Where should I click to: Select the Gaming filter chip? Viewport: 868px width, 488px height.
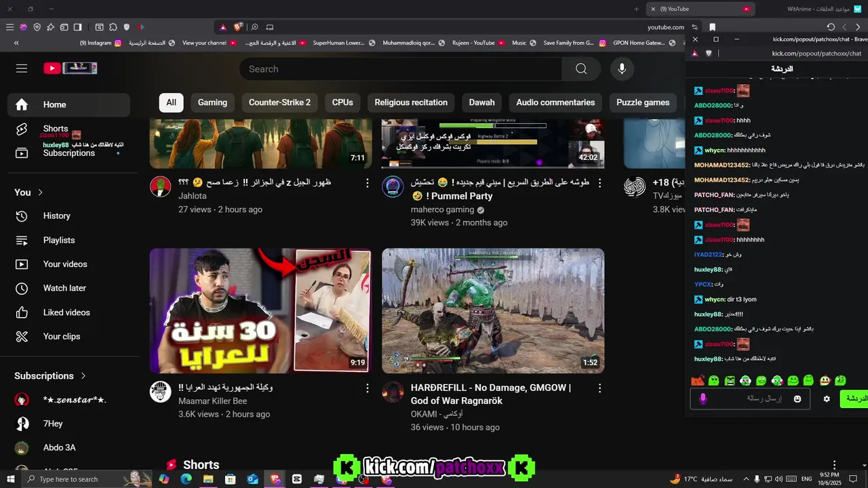click(x=212, y=102)
